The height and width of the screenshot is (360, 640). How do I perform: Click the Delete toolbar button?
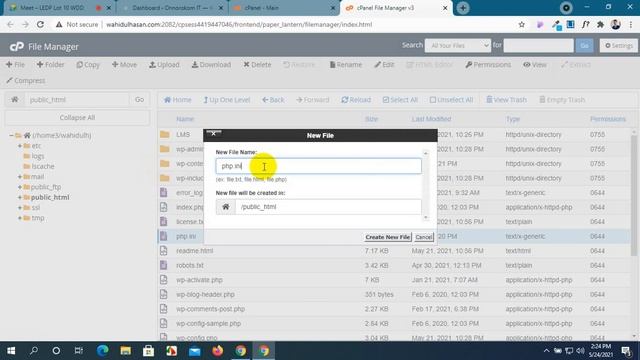coord(257,64)
